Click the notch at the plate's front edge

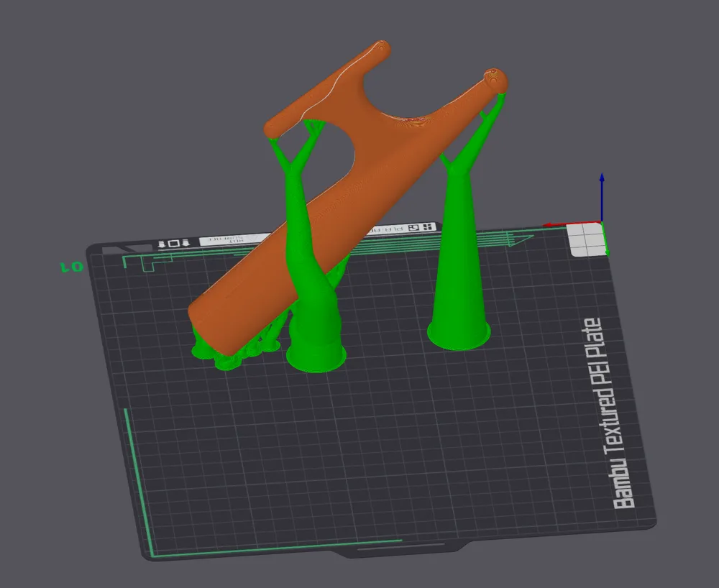coord(400,550)
